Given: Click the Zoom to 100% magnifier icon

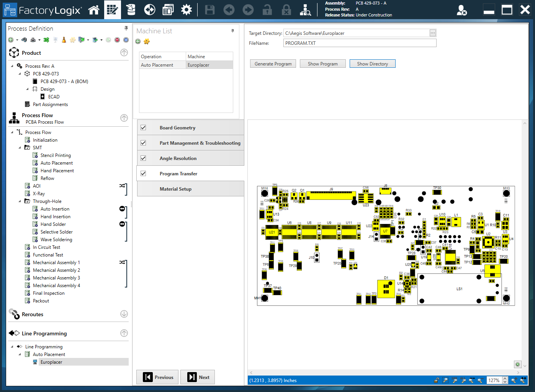Looking at the screenshot, I should point(455,380).
